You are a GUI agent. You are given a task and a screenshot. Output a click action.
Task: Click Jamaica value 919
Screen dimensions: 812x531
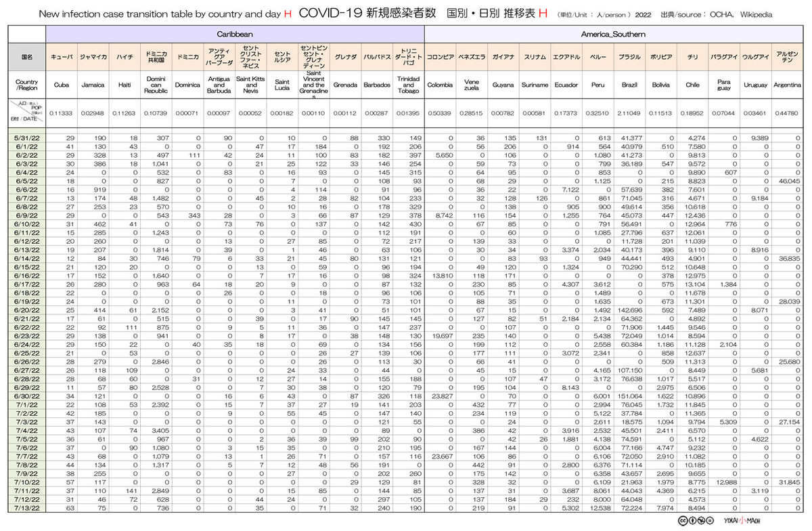pos(99,189)
